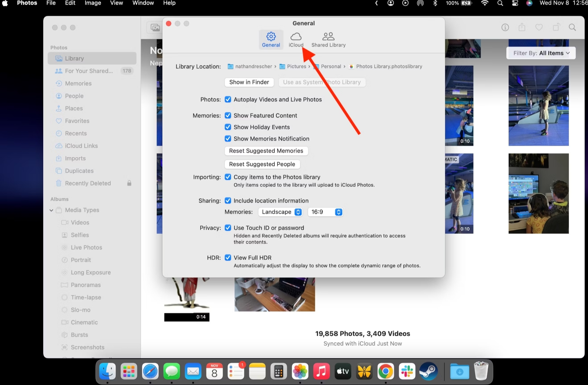Open iCloud Links in the sidebar

(92, 146)
